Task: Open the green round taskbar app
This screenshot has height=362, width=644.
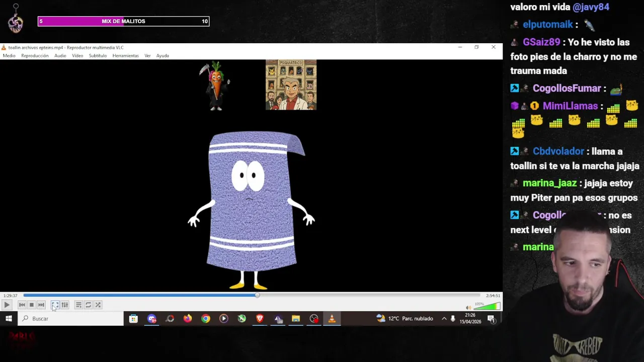Action: 242,318
